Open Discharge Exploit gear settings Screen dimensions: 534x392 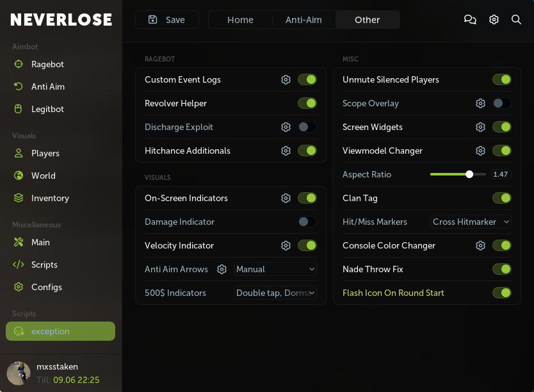click(286, 127)
